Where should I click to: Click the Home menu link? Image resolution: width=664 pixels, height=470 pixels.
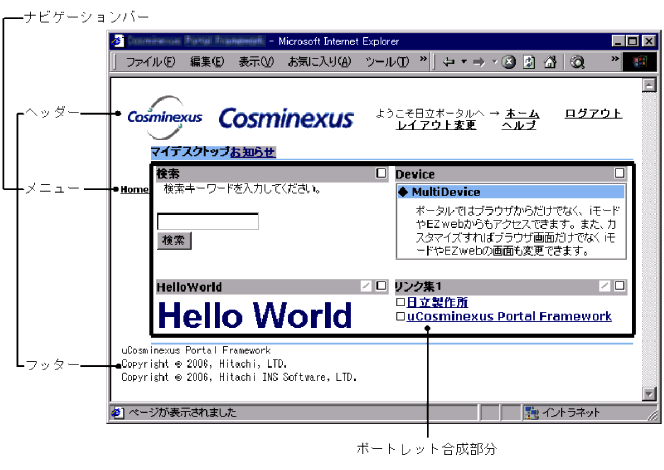point(134,189)
